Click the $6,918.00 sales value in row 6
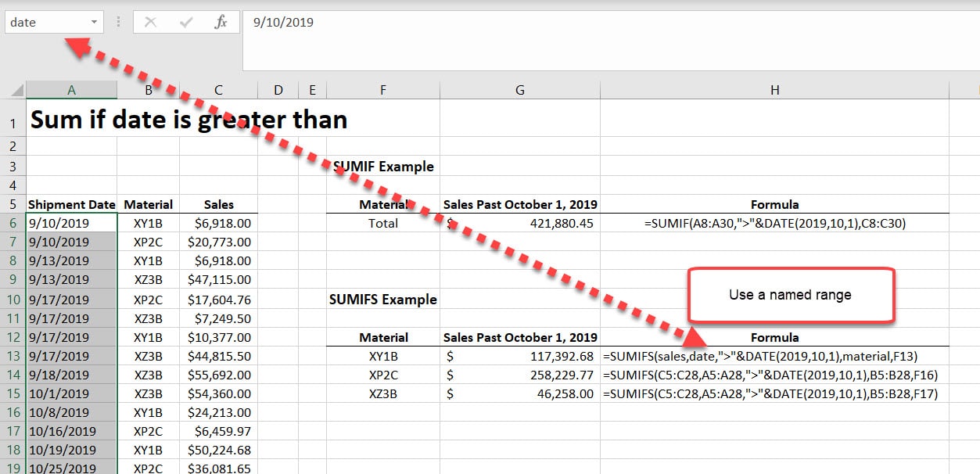This screenshot has height=474, width=980. click(219, 223)
